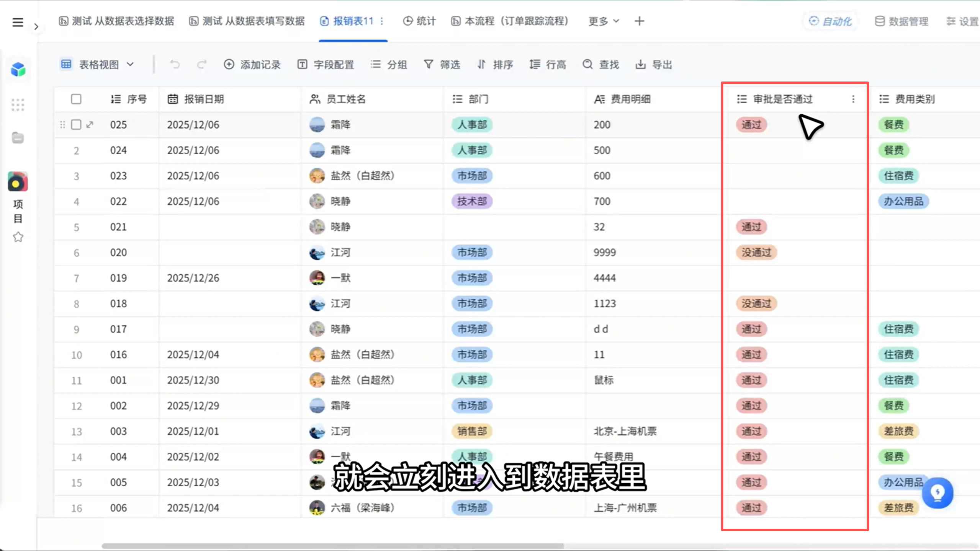Open 筛选 filter options
The height and width of the screenshot is (551, 980).
[442, 65]
